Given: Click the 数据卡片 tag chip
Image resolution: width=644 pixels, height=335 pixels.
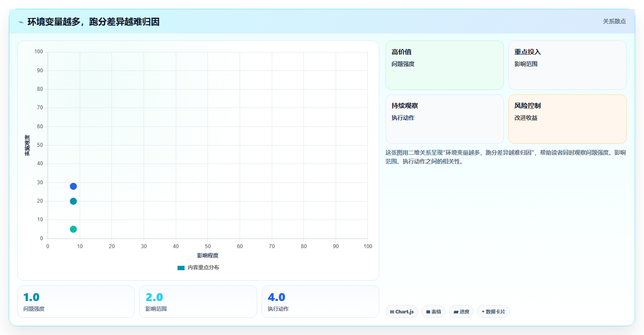Looking at the screenshot, I should (493, 312).
